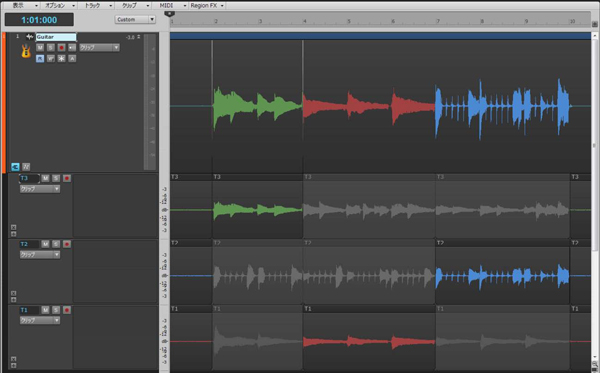Image resolution: width=600 pixels, height=373 pixels.
Task: Add a lane below T2 using plus icon
Action: click(13, 300)
